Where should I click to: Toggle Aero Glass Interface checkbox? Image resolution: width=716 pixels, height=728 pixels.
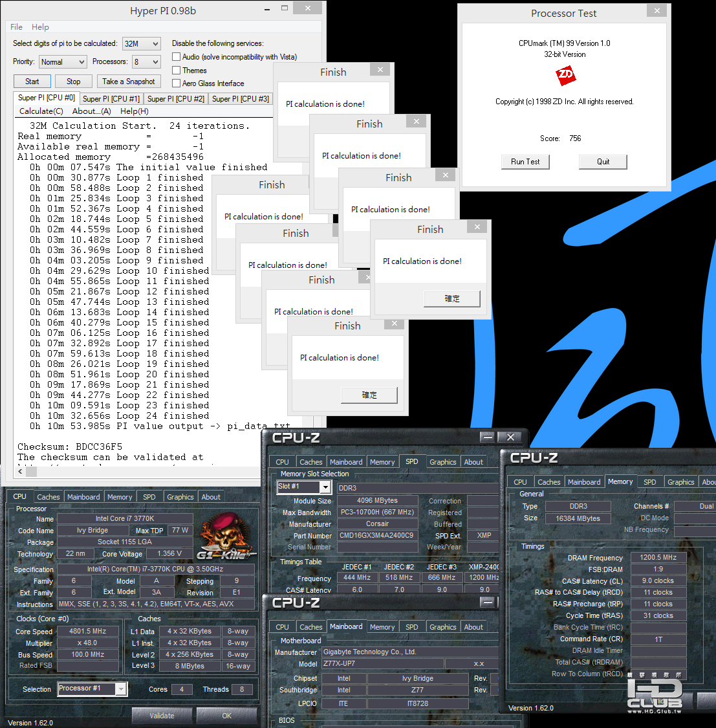177,83
